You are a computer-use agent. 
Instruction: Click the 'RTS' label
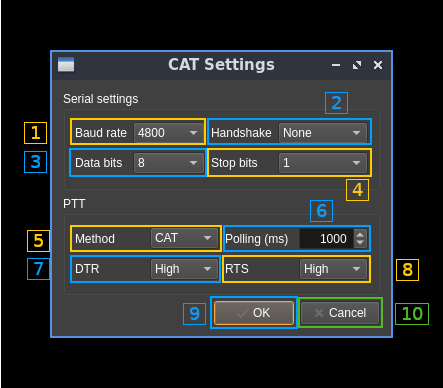237,269
